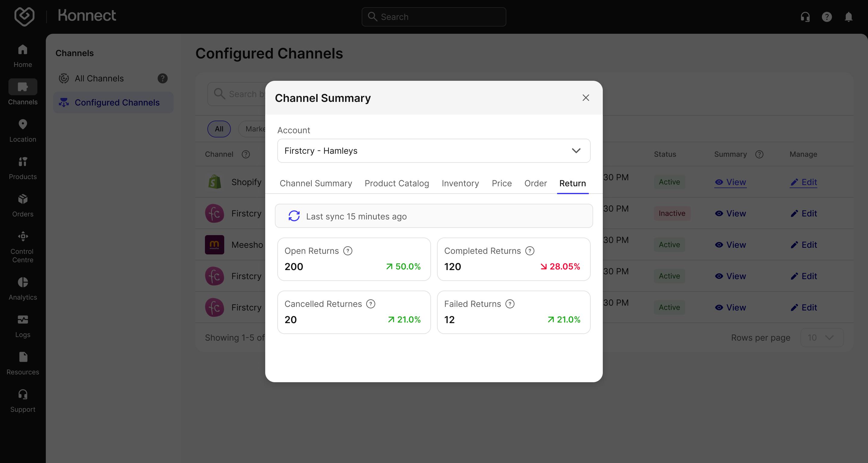Switch to the Channel Summary tab
Viewport: 868px width, 463px height.
(316, 183)
